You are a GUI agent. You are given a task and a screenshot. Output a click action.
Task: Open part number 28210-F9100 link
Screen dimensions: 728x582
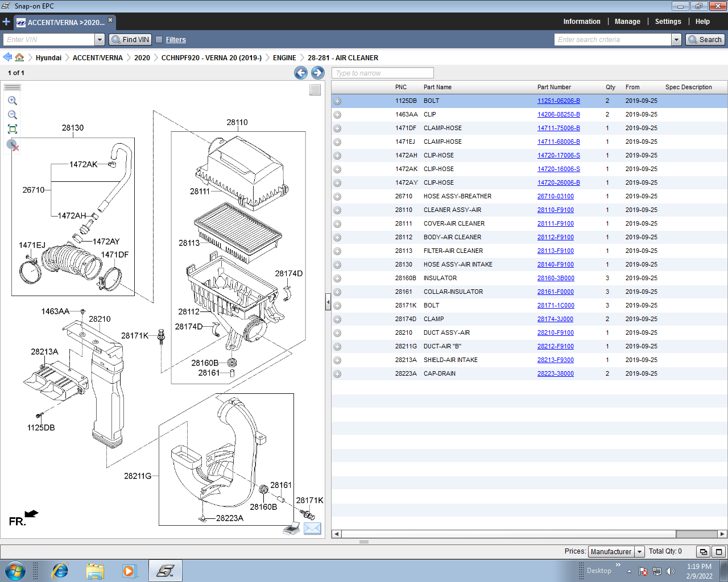(556, 332)
